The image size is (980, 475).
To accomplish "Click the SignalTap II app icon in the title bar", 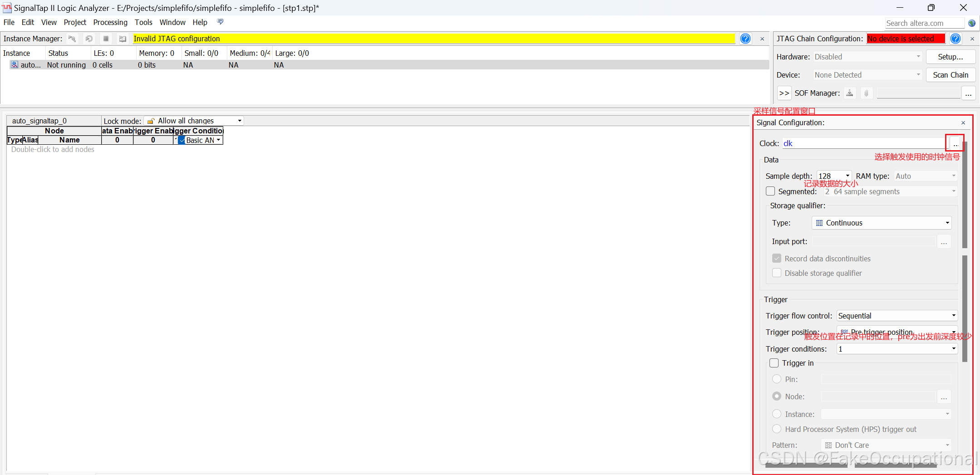I will (7, 8).
